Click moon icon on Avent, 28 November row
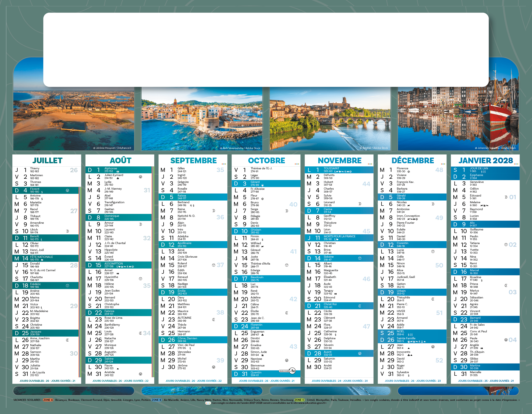 360,353
